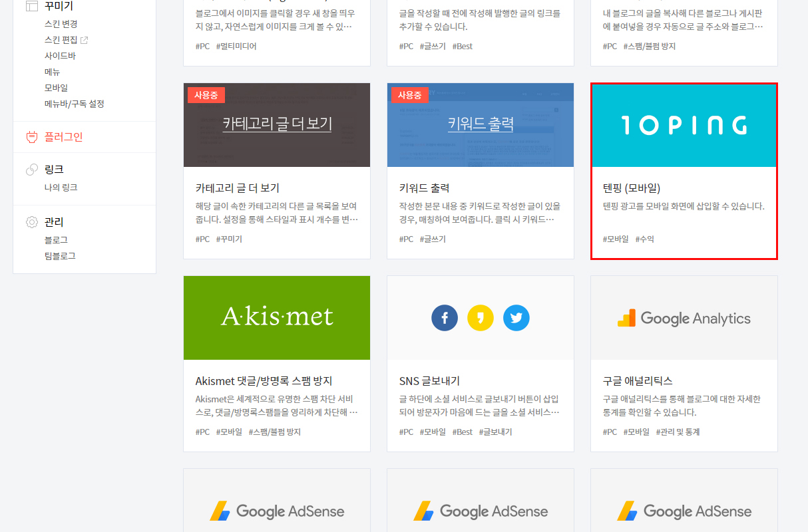This screenshot has height=532, width=808.
Task: Click the KakaoStory yellow icon
Action: (x=481, y=318)
